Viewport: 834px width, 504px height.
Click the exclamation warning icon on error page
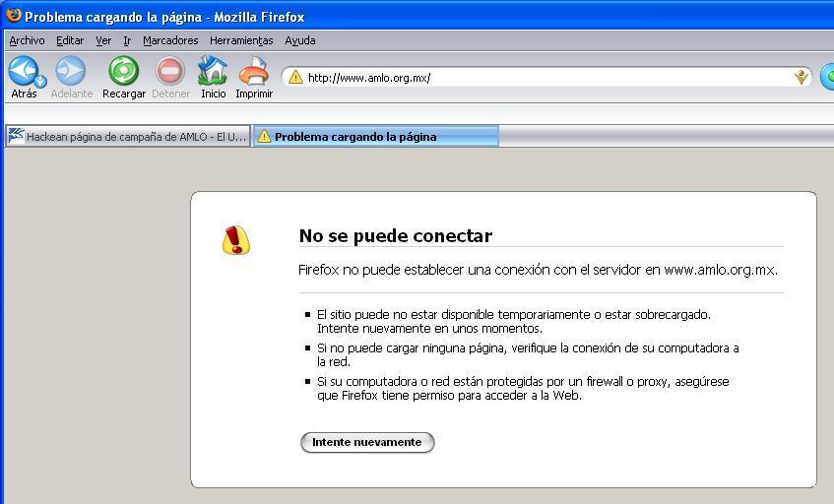coord(235,240)
